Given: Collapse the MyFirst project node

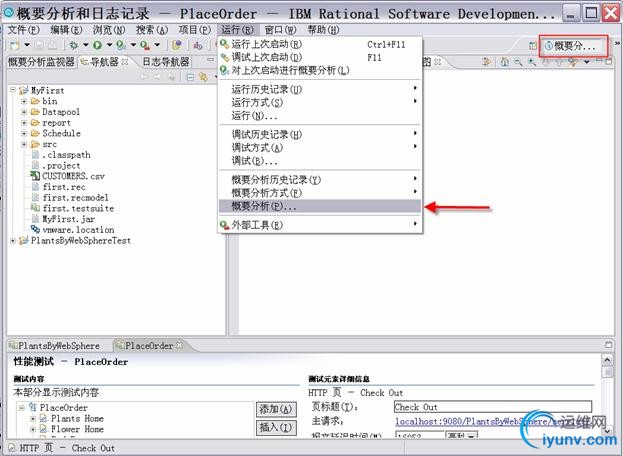Looking at the screenshot, I should point(13,90).
